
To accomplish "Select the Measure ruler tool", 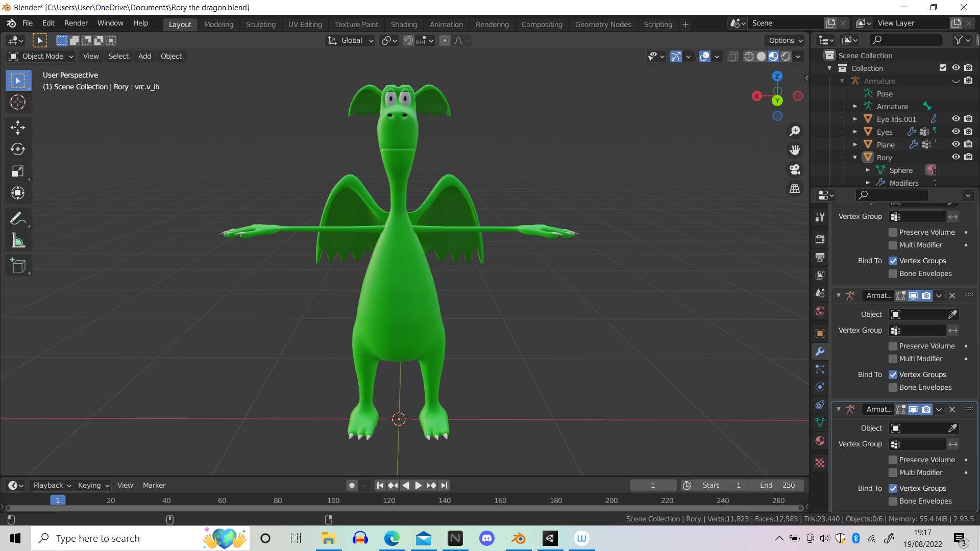I will click(18, 240).
